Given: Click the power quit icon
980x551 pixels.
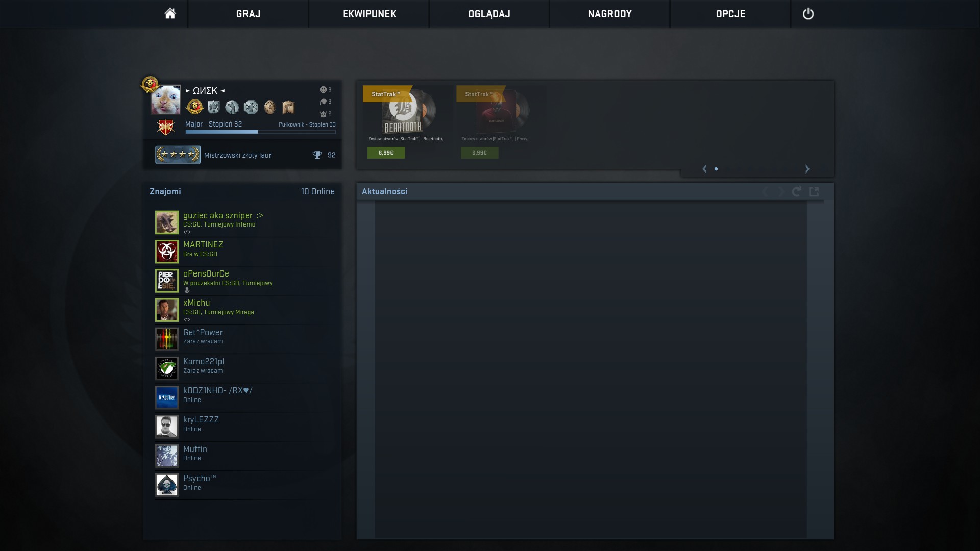Looking at the screenshot, I should click(808, 14).
